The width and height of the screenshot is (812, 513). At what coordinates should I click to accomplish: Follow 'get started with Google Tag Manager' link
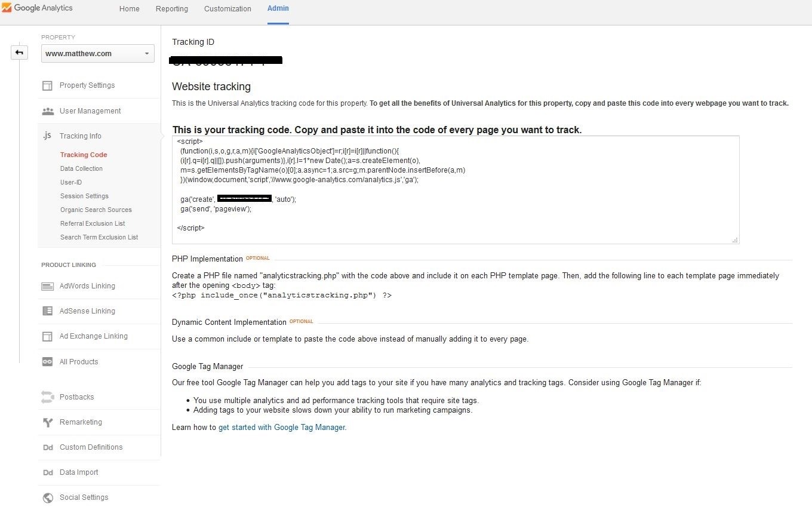(x=282, y=428)
